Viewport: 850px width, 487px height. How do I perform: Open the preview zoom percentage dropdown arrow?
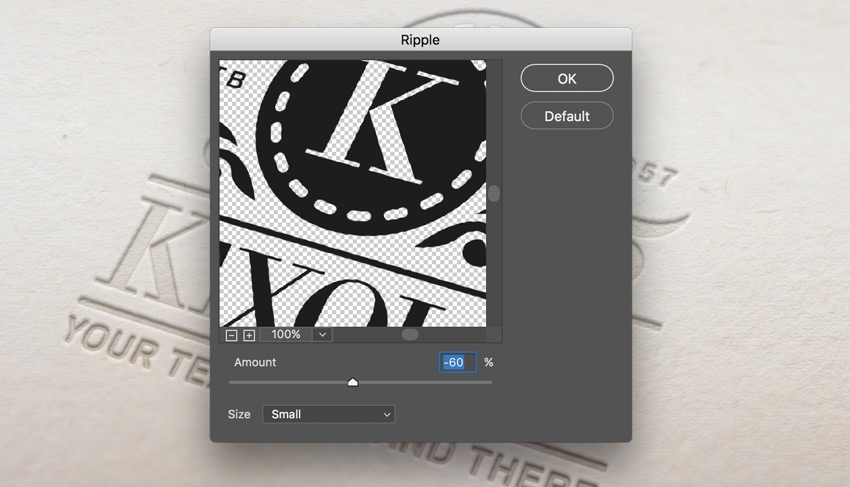[x=322, y=335]
